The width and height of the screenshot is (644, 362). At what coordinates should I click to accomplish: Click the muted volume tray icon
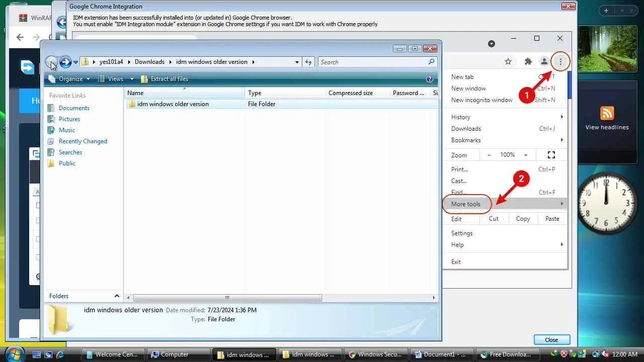pos(606,354)
